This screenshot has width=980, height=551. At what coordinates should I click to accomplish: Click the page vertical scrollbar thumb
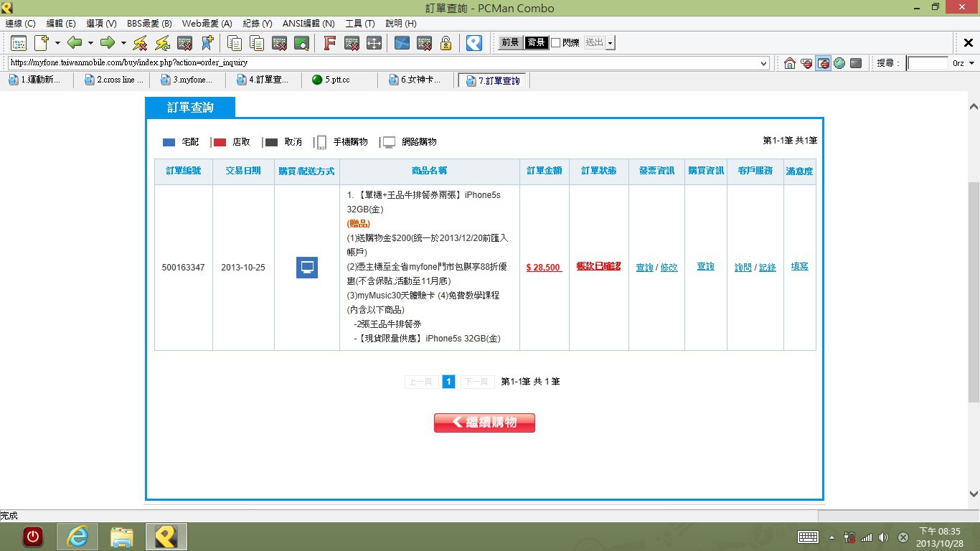974,292
